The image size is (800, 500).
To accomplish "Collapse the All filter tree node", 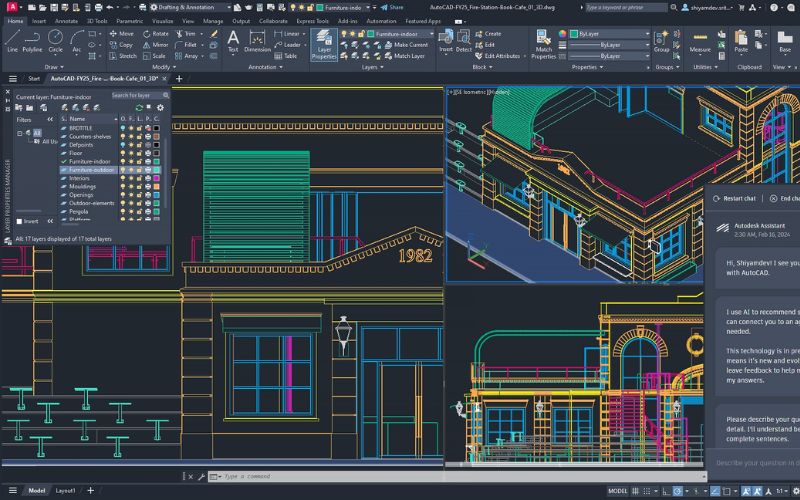I will [x=18, y=132].
